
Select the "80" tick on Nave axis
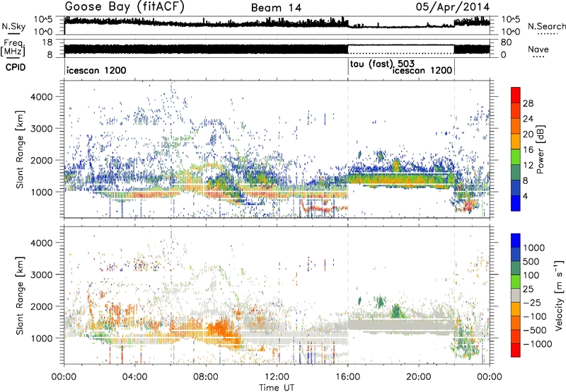[x=506, y=42]
